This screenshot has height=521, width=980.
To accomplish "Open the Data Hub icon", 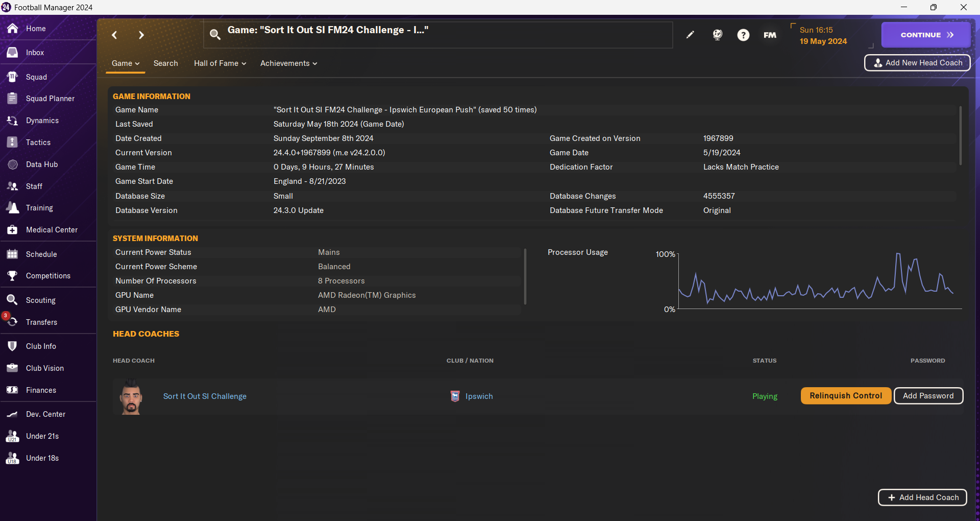I will tap(12, 164).
